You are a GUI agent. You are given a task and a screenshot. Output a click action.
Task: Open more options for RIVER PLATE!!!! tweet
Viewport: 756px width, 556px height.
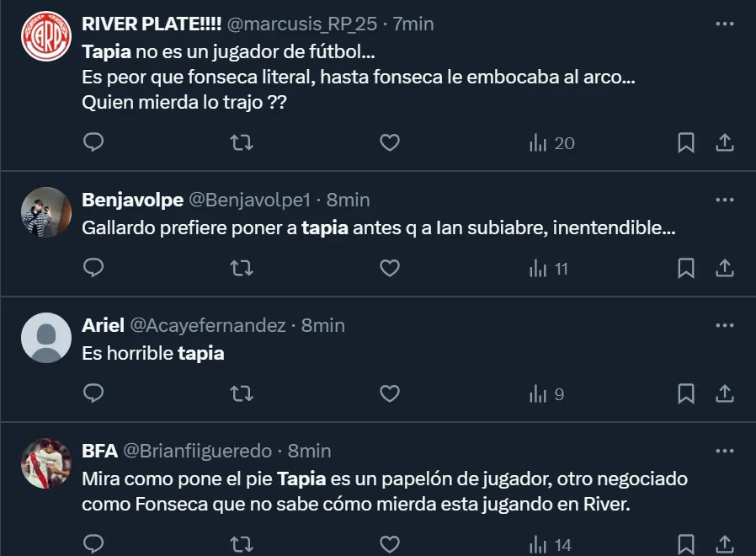tap(724, 24)
